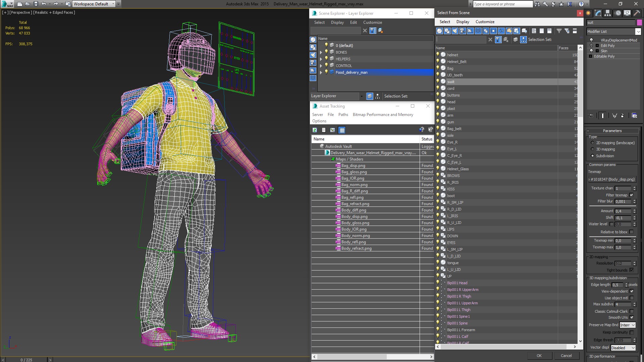The image size is (644, 362).
Task: Expand the BONES layer
Action: pyautogui.click(x=321, y=52)
